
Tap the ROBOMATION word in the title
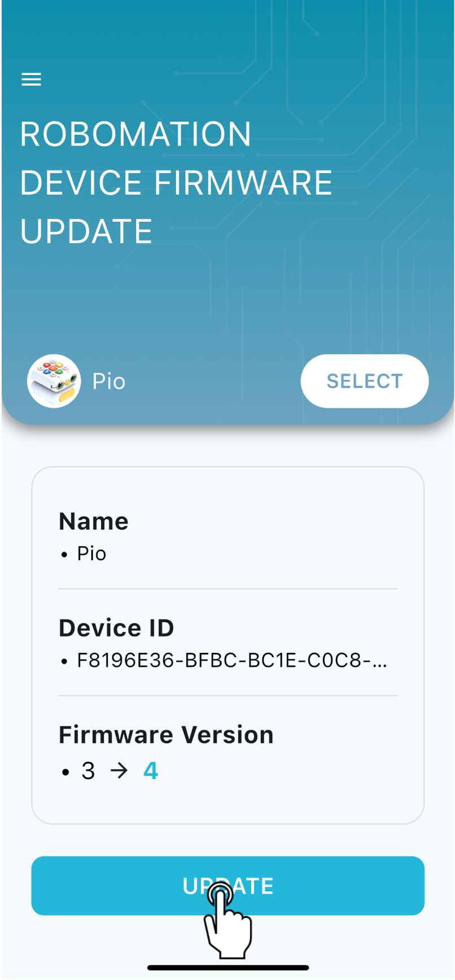pos(135,134)
